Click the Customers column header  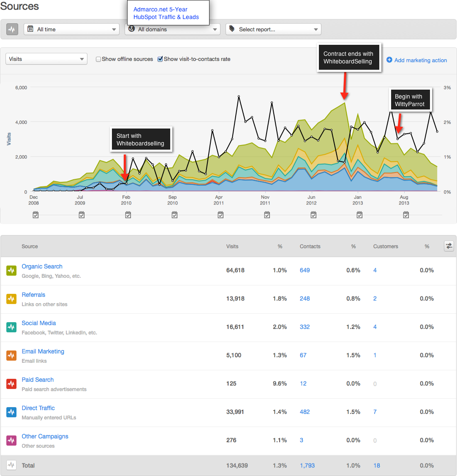[386, 246]
